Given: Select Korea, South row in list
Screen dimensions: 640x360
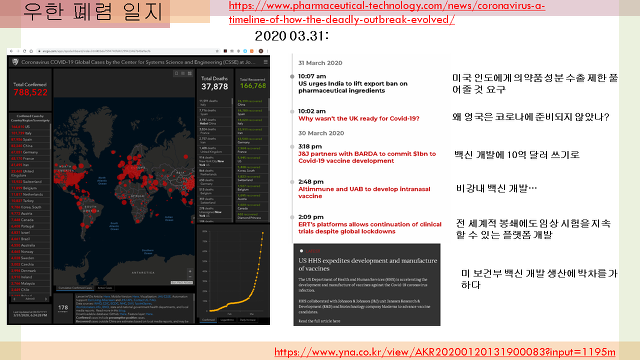Looking at the screenshot, I should [30, 207].
